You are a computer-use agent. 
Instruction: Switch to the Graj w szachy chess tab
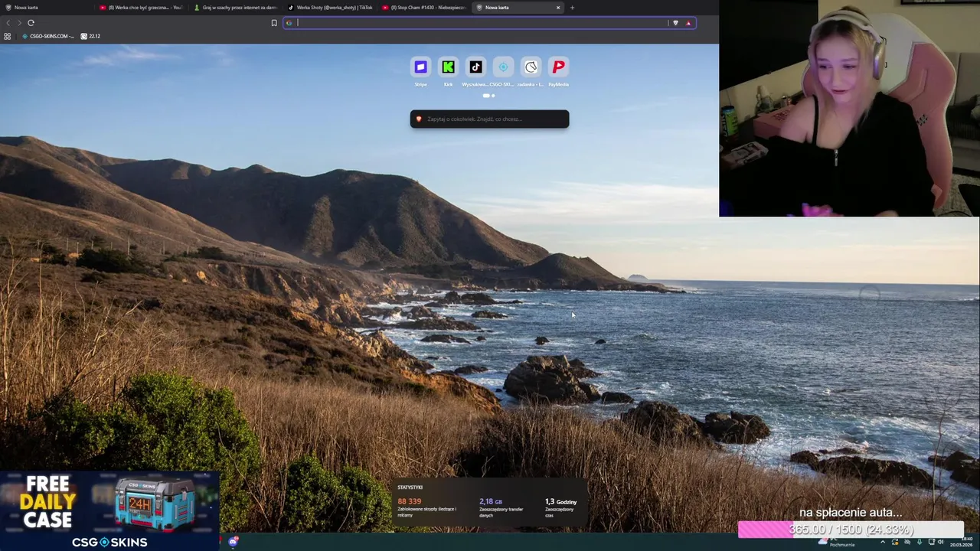(235, 8)
